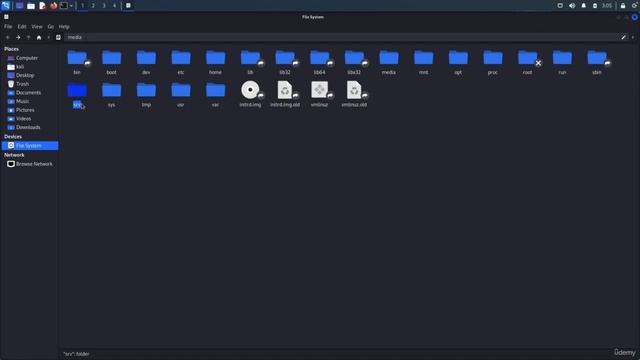The image size is (640, 360).
Task: Select the dev folder
Action: tap(146, 58)
